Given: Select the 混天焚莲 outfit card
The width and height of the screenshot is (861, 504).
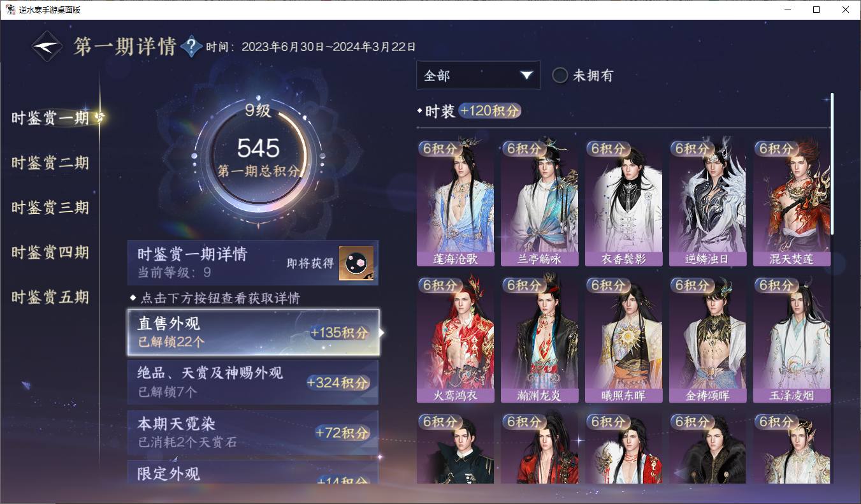Looking at the screenshot, I should pyautogui.click(x=792, y=202).
